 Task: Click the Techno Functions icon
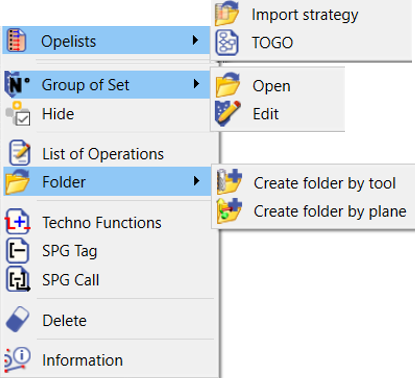point(18,221)
